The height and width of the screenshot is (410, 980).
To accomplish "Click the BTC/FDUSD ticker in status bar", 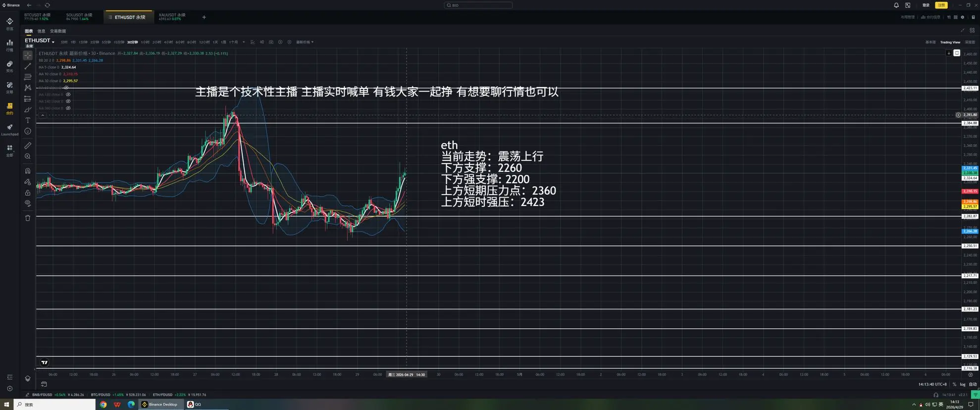I will pyautogui.click(x=118, y=395).
